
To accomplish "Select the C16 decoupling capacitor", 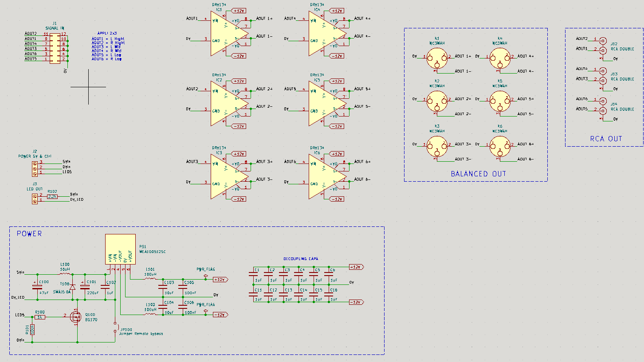I will (x=329, y=293).
